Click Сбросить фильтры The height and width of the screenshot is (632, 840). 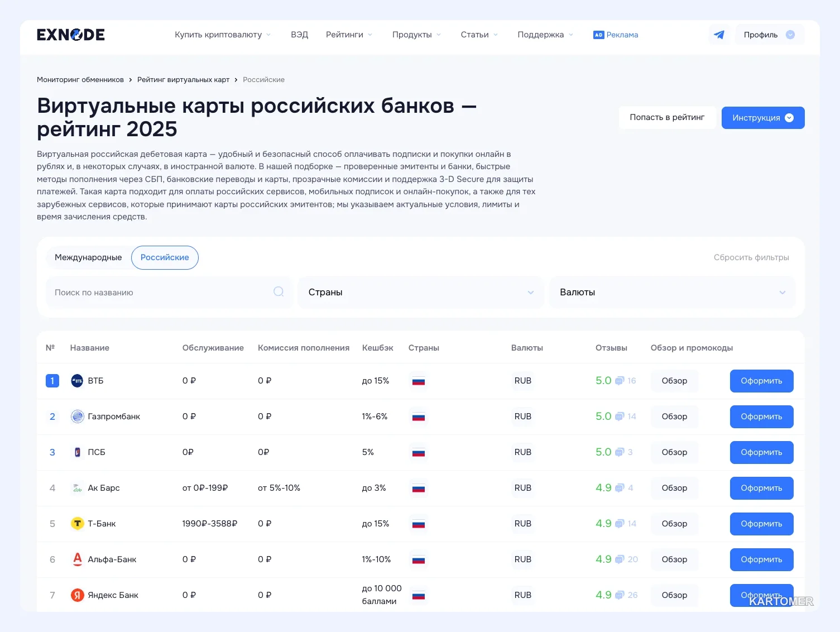pyautogui.click(x=751, y=257)
